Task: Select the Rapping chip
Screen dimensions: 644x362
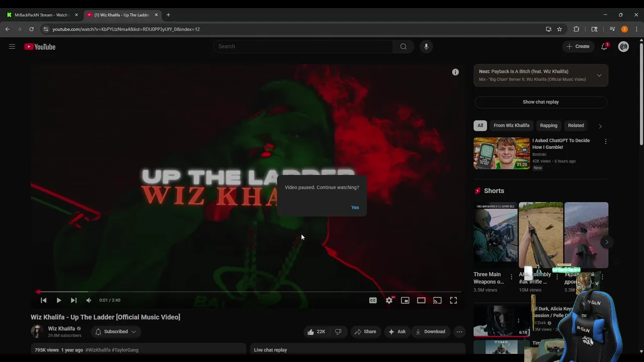Action: point(548,126)
